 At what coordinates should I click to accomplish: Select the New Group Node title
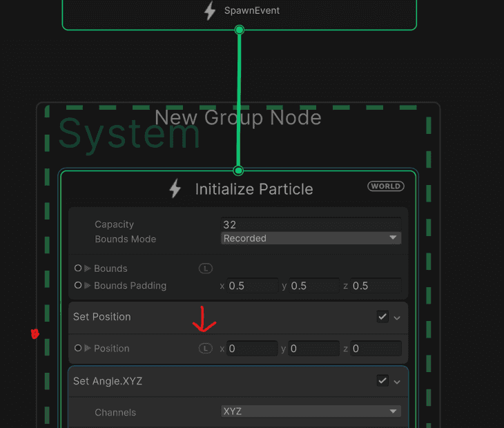pyautogui.click(x=238, y=118)
